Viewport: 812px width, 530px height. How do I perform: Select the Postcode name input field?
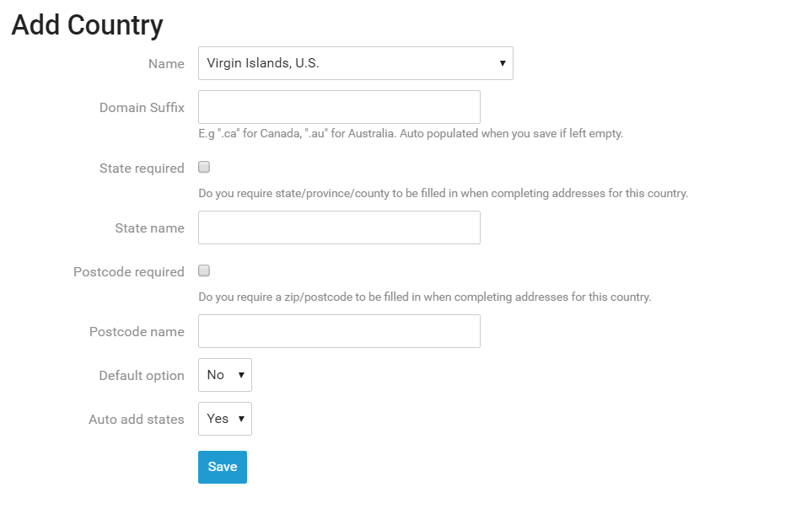click(339, 331)
